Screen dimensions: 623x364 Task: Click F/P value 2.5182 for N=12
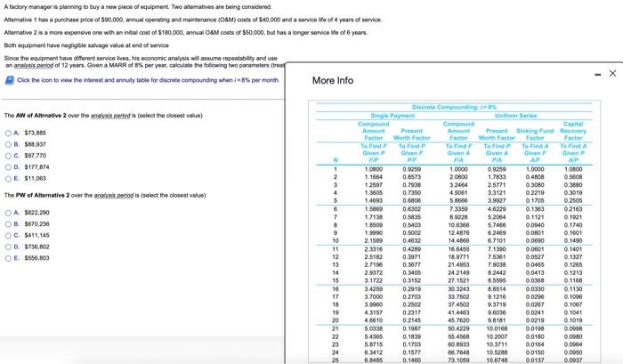tap(374, 257)
